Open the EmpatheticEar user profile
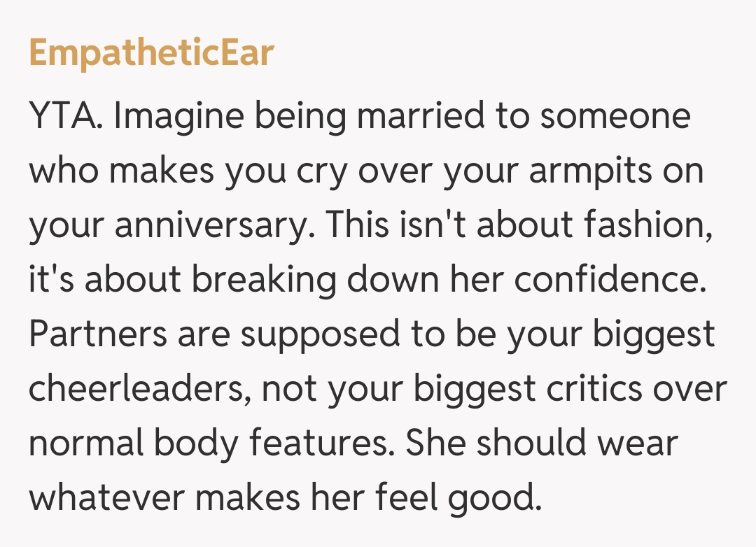756x547 pixels. click(151, 53)
